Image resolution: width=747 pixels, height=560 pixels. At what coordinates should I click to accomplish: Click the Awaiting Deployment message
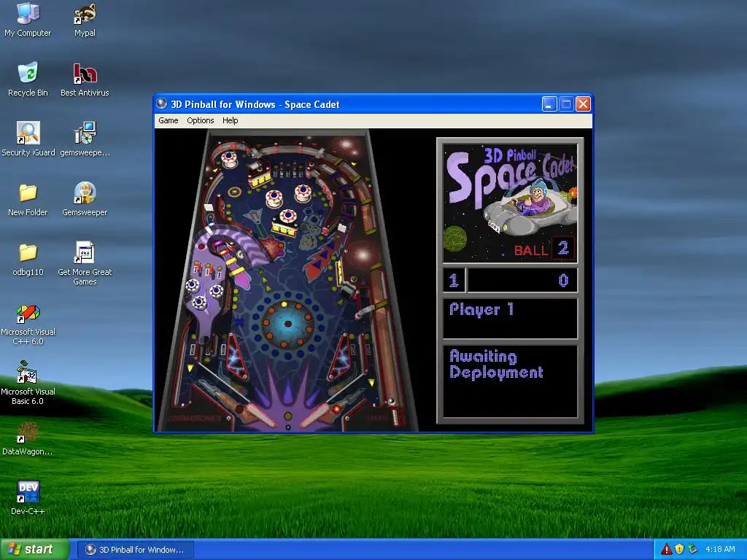496,365
